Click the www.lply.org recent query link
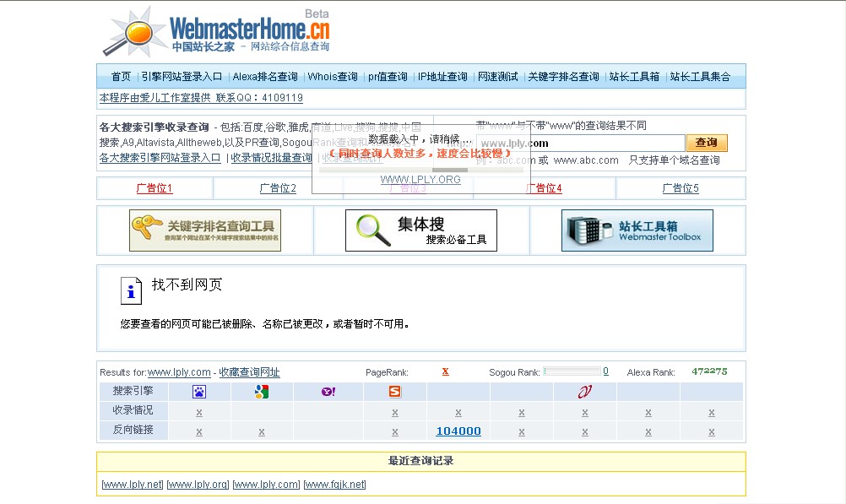The width and height of the screenshot is (846, 504). [198, 485]
